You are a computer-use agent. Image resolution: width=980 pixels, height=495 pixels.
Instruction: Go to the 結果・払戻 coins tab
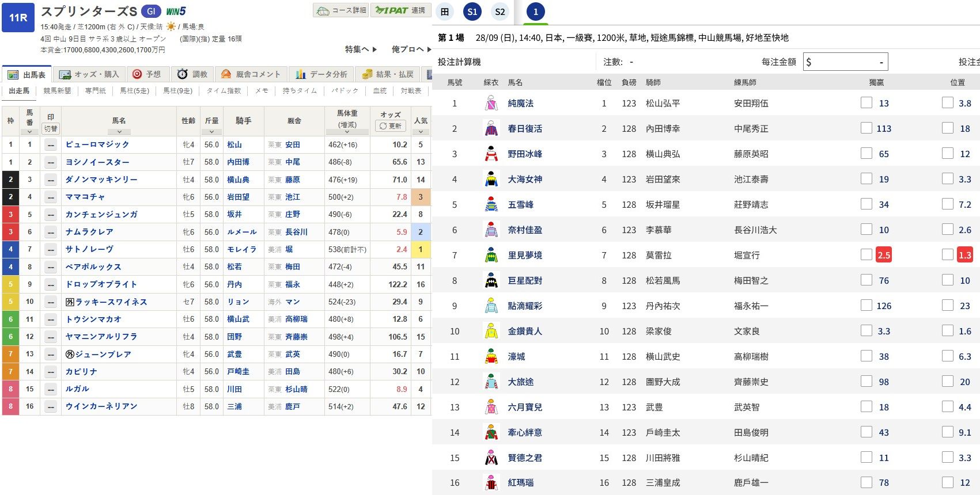(x=388, y=74)
